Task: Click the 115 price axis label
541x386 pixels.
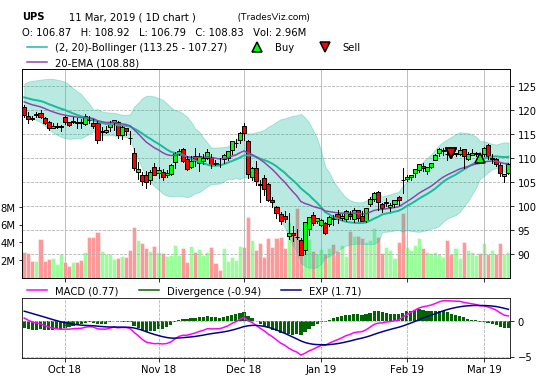Action: pos(527,135)
